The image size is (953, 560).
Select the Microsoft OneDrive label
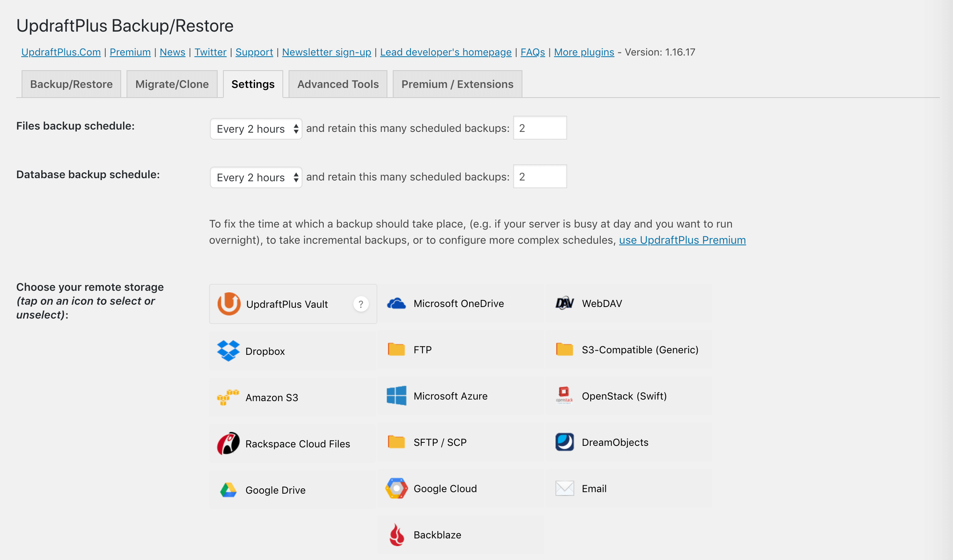pyautogui.click(x=459, y=304)
